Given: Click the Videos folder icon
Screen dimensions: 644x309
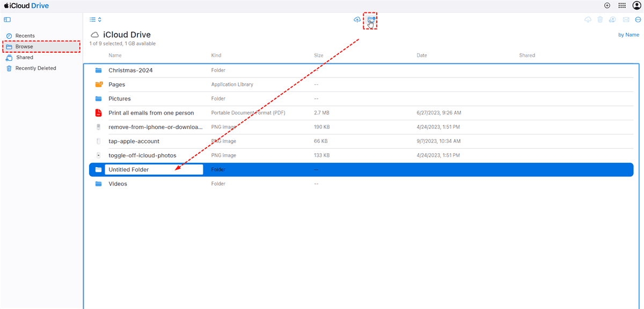Looking at the screenshot, I should pos(98,184).
